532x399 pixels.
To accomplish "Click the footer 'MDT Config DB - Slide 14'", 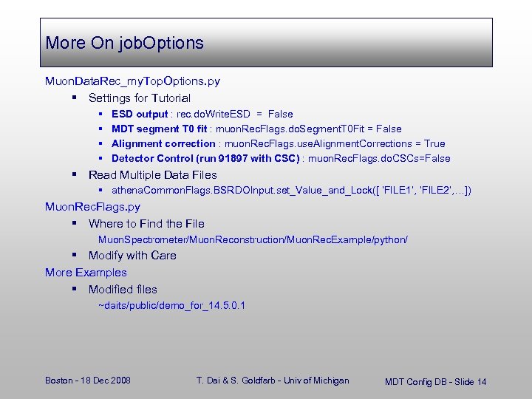I will click(436, 382).
